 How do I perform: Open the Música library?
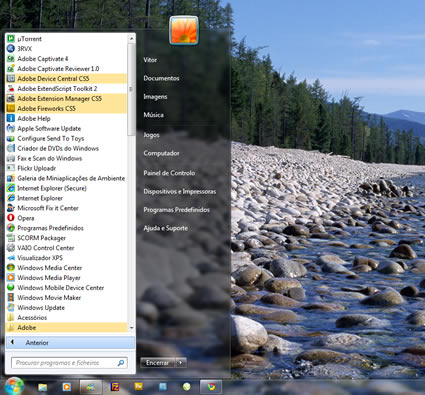point(153,115)
